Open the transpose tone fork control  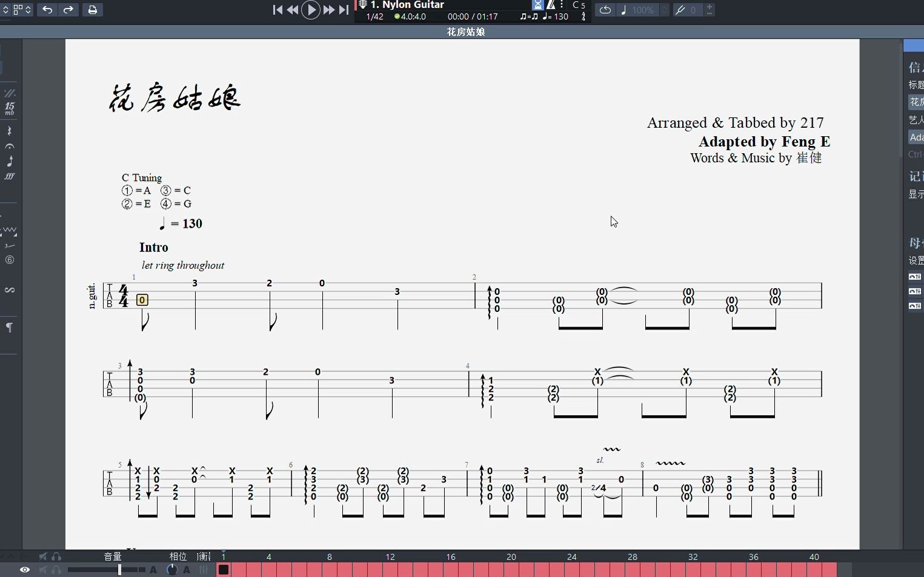click(688, 10)
